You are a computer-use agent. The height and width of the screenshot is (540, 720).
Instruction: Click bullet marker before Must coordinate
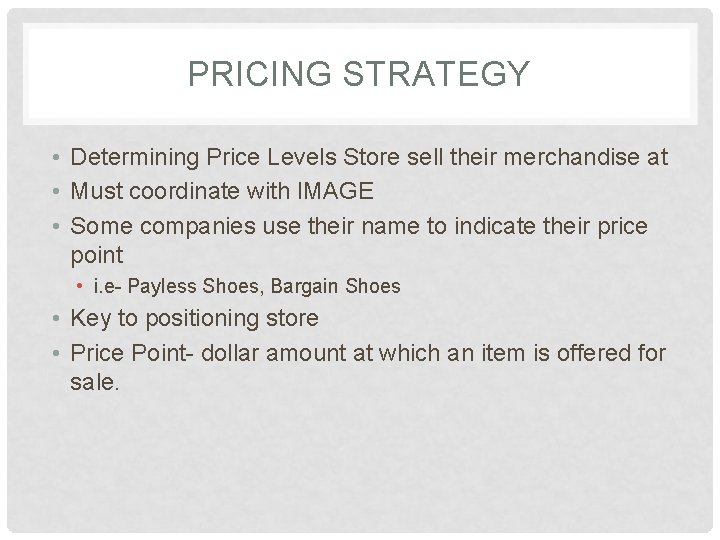(58, 191)
